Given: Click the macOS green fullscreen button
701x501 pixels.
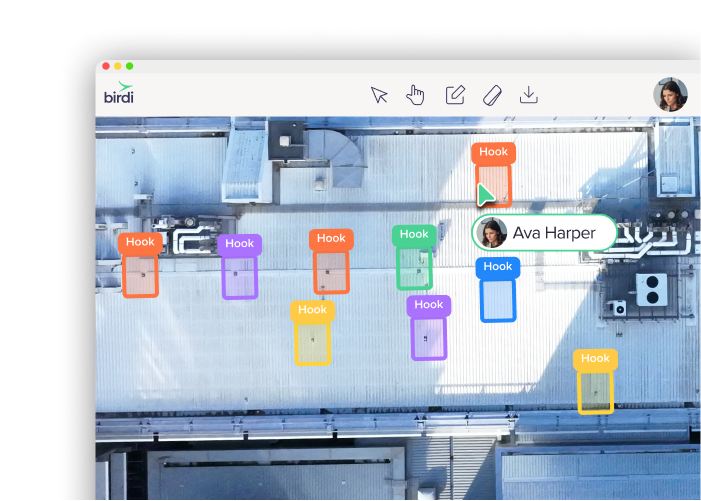Looking at the screenshot, I should tap(130, 66).
